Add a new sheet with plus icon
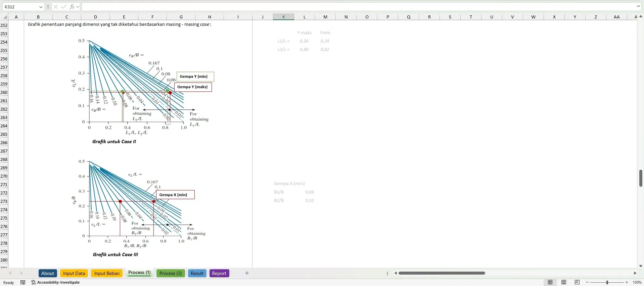This screenshot has height=286, width=644. 247,273
